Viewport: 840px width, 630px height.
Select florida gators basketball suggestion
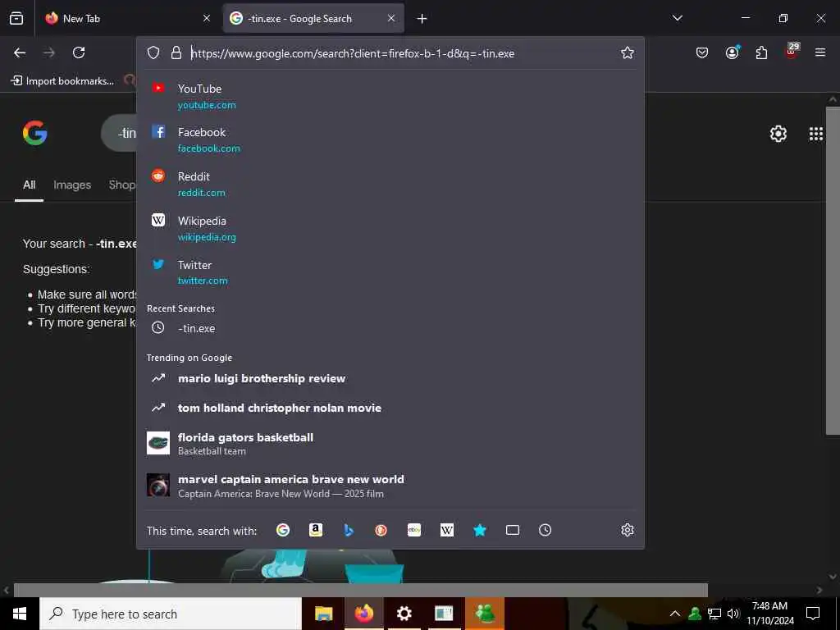click(390, 443)
